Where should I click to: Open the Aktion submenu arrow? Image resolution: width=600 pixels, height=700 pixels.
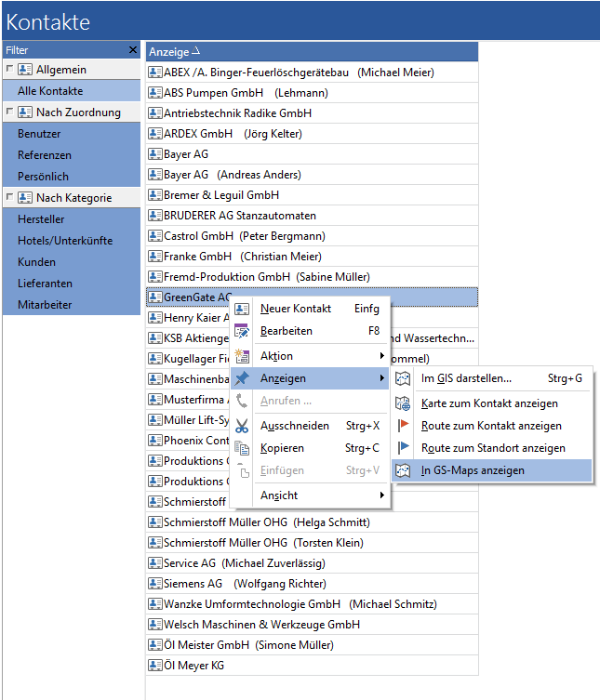[382, 355]
